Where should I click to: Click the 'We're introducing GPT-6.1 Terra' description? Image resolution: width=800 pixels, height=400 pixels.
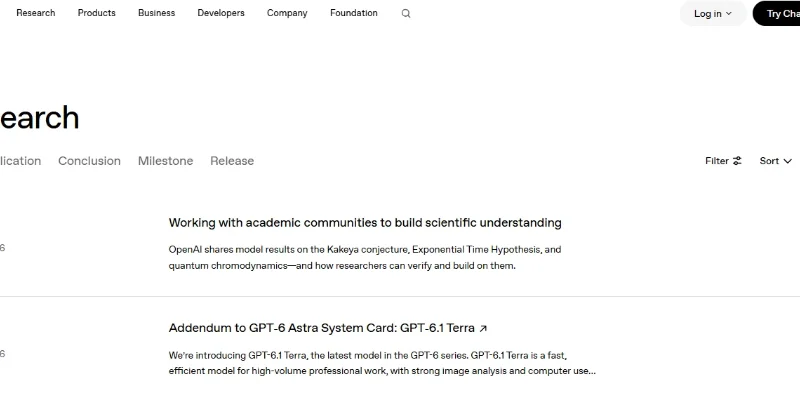pyautogui.click(x=367, y=355)
